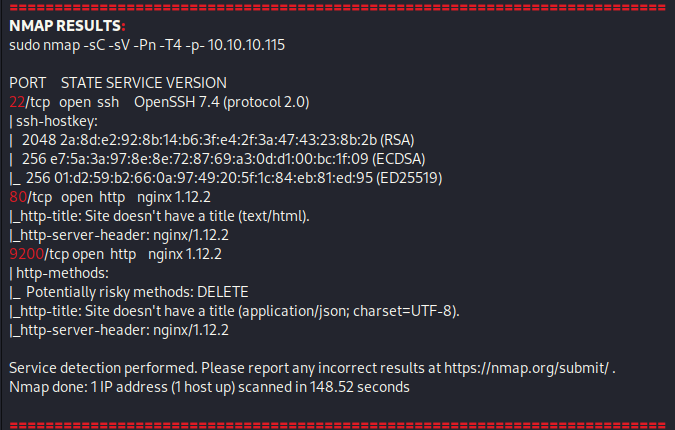Click the IP address 10.10.10.115

(246, 45)
